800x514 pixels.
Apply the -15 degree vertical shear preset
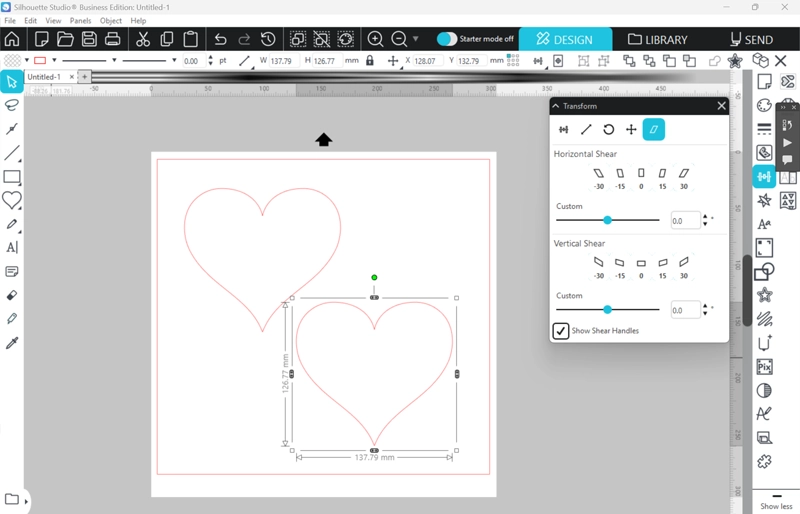(620, 262)
